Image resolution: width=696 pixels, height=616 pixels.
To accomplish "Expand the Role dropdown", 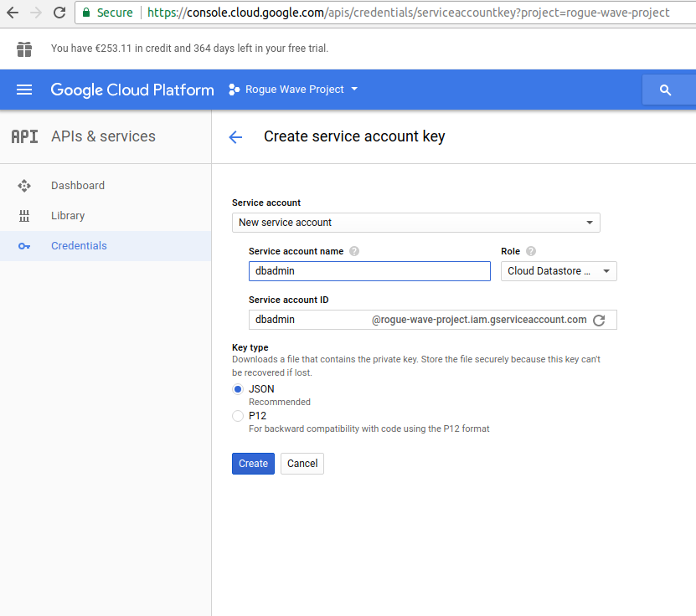I will coord(558,271).
